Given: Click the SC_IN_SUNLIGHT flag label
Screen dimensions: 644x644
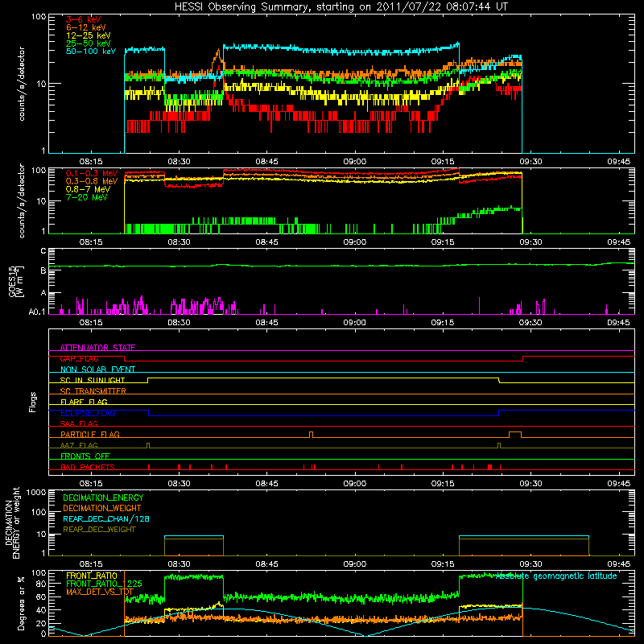Looking at the screenshot, I should 93,380.
